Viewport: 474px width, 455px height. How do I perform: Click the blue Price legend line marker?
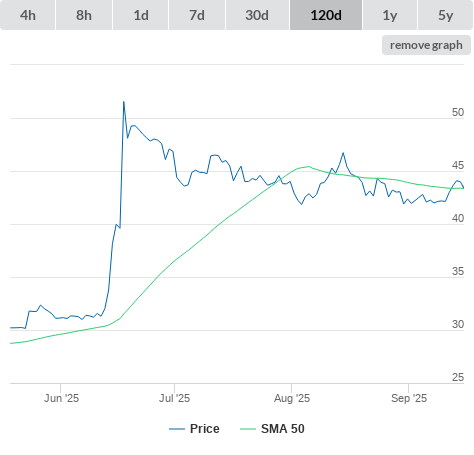pyautogui.click(x=177, y=429)
